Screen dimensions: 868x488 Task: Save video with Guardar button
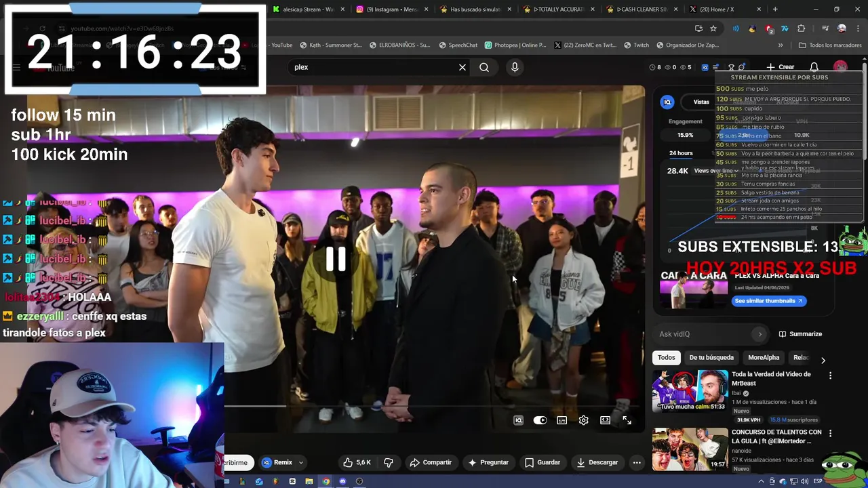coord(542,462)
